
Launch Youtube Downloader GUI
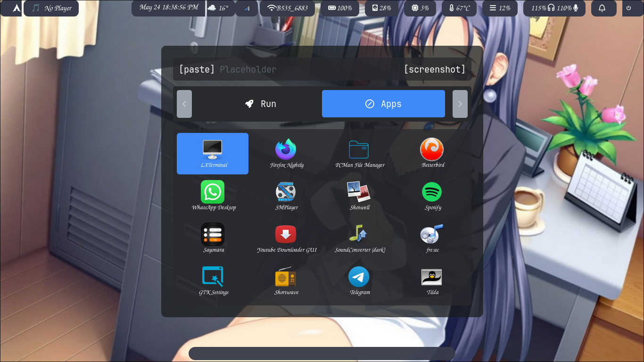tap(287, 239)
